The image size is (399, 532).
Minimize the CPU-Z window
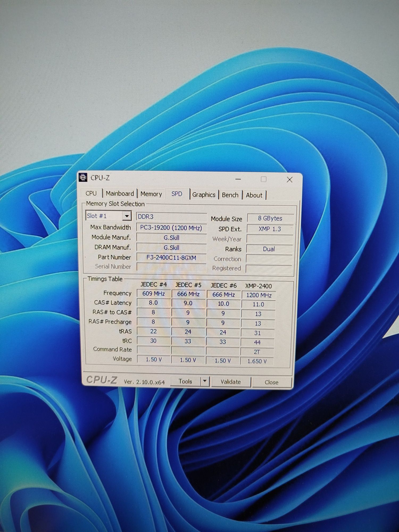tap(238, 179)
